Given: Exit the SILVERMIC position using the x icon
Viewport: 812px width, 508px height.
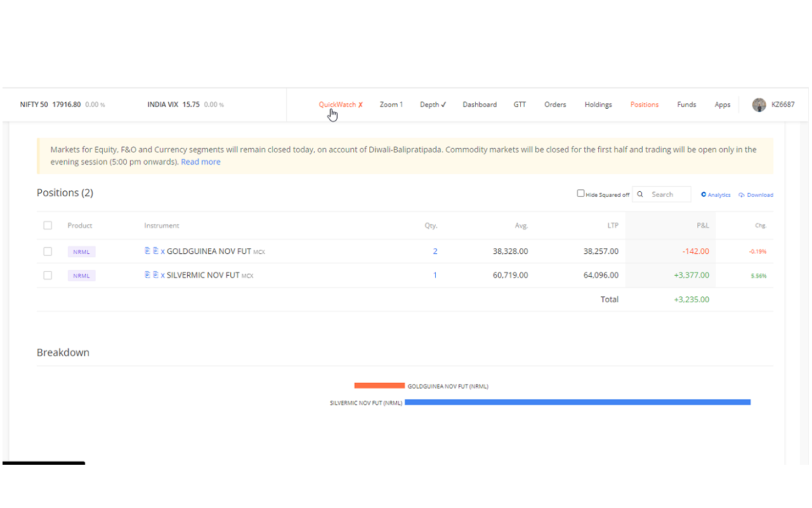Looking at the screenshot, I should [162, 275].
